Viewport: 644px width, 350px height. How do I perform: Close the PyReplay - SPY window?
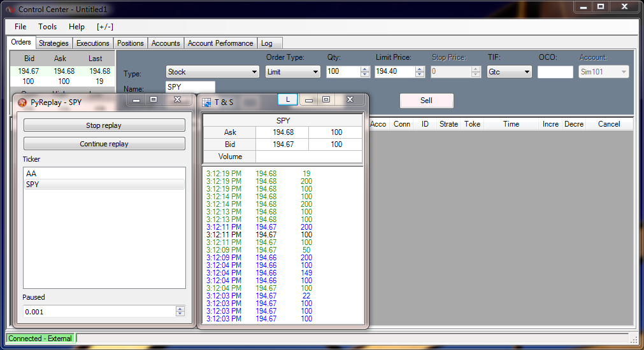click(x=178, y=100)
